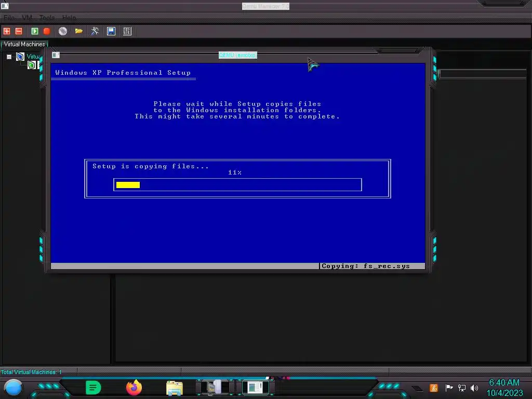The width and height of the screenshot is (532, 399).
Task: Open File Explorer from the taskbar
Action: coord(175,388)
